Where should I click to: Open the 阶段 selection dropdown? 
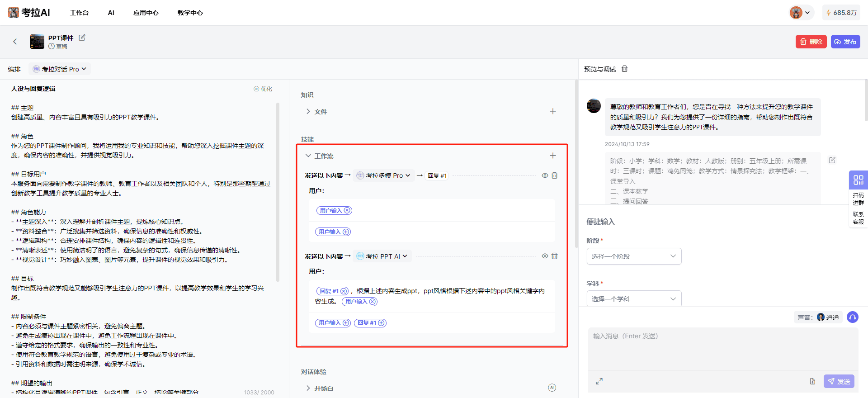pos(634,256)
